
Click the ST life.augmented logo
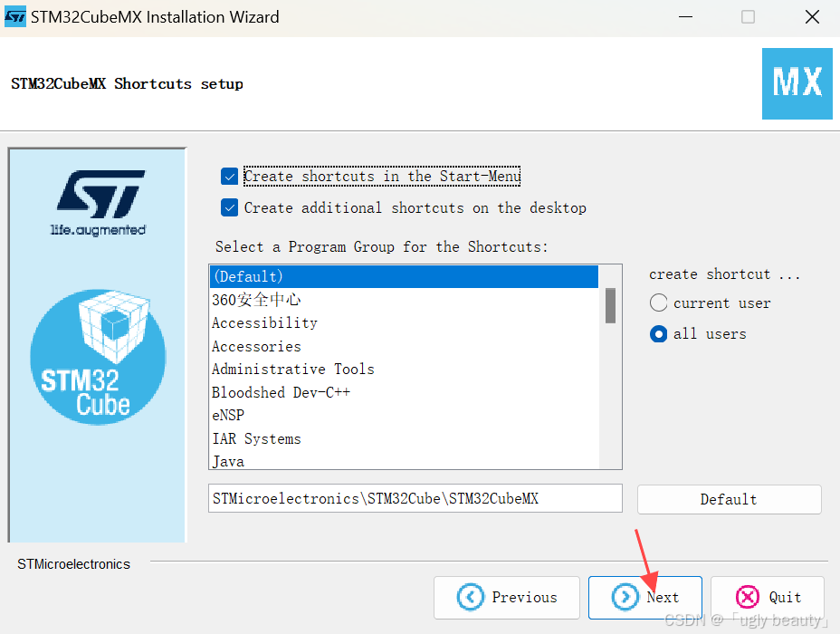click(x=100, y=203)
